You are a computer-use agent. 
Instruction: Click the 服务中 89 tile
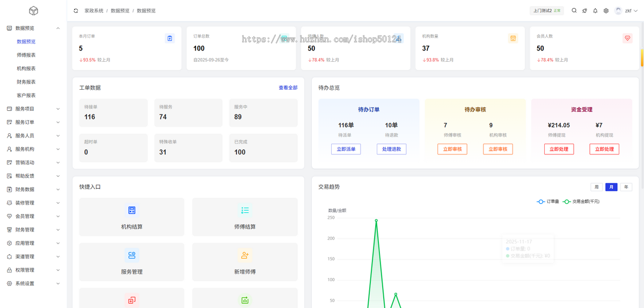[263, 113]
